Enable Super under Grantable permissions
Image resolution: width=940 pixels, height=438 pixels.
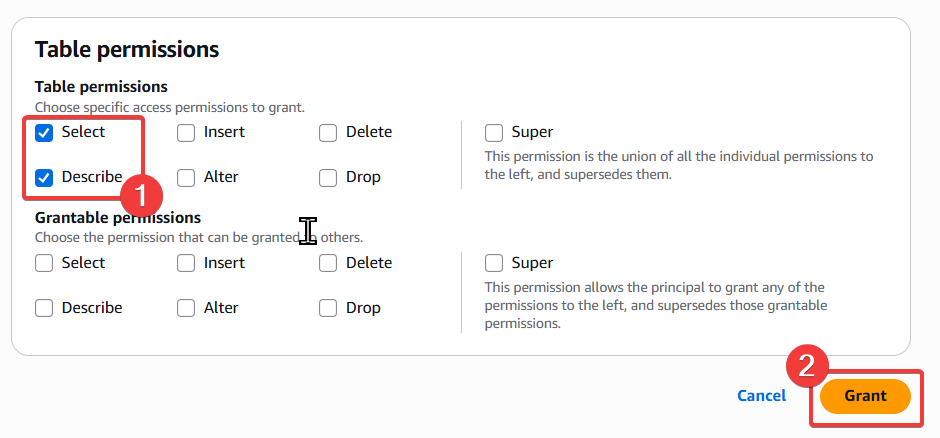[494, 263]
